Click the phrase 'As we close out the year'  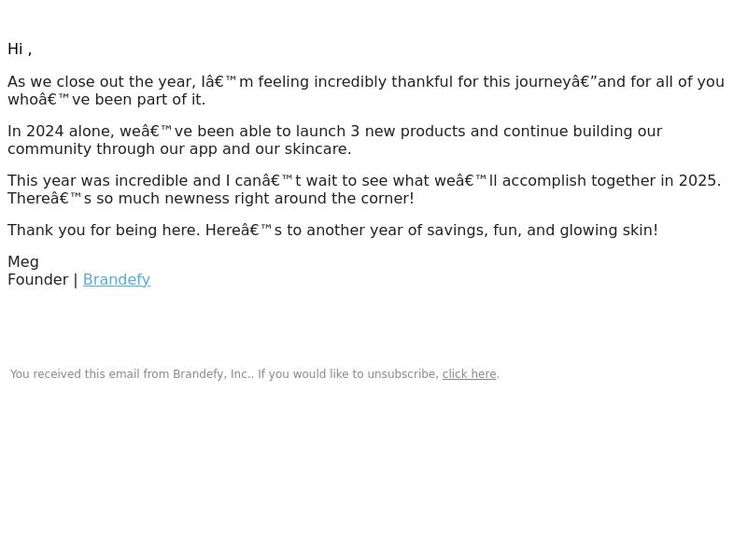102,82
